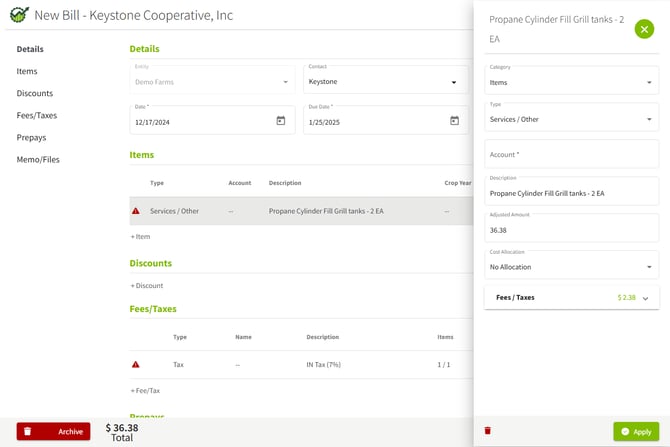
Task: Click the red trash icon in side panel
Action: click(488, 431)
